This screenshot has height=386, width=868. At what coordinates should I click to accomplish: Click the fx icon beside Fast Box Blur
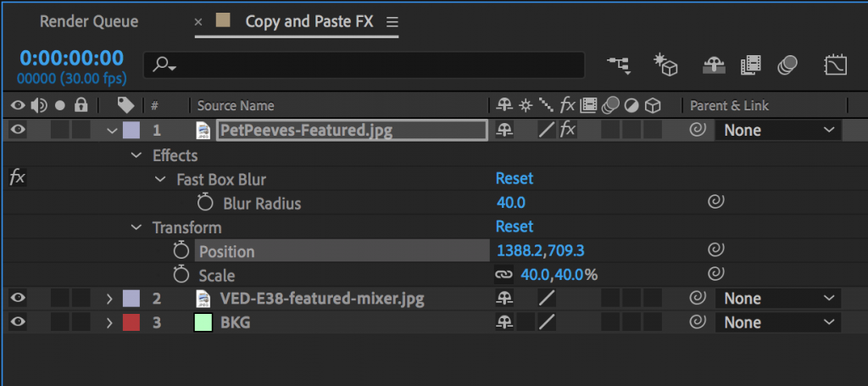tap(17, 178)
